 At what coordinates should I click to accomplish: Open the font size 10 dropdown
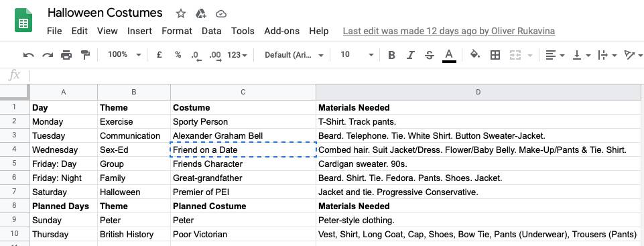tap(357, 54)
